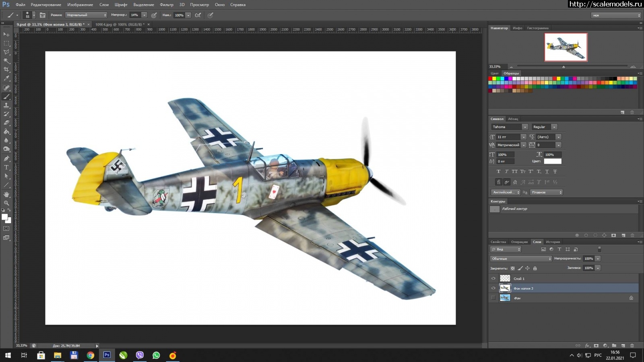Select the Paint Bucket tool
This screenshot has width=644, height=362.
tap(6, 132)
